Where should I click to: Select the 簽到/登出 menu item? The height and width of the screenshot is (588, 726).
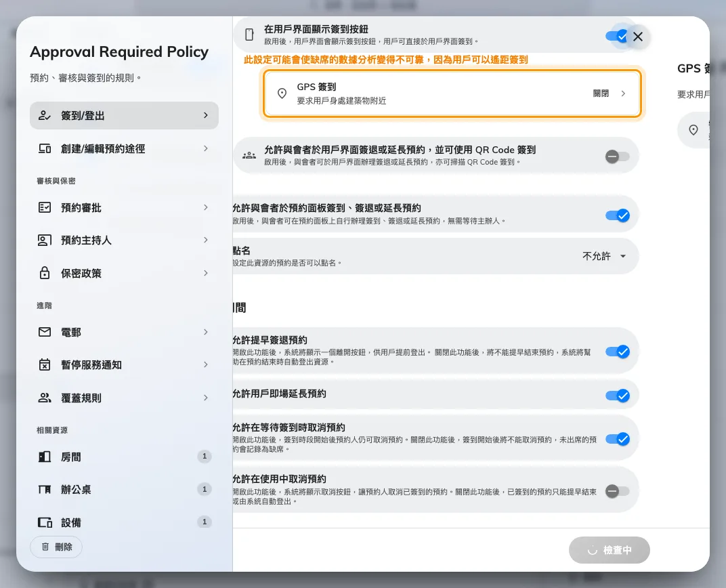click(x=124, y=115)
